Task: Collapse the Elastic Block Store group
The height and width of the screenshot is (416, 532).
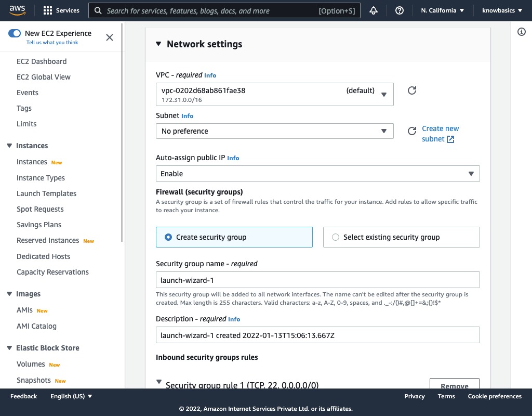Action: 9,348
